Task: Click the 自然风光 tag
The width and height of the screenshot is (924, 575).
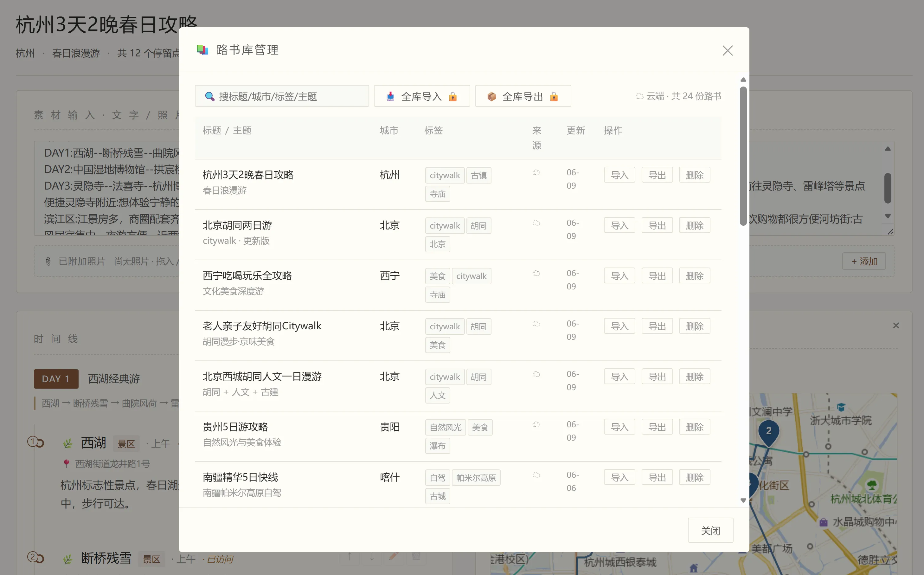Action: [x=446, y=428]
